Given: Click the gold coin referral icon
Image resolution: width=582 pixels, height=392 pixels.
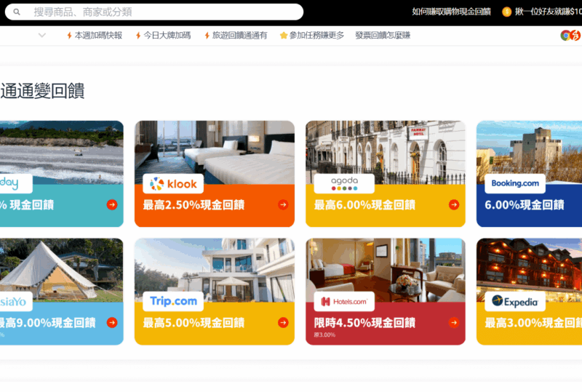Looking at the screenshot, I should click(506, 12).
